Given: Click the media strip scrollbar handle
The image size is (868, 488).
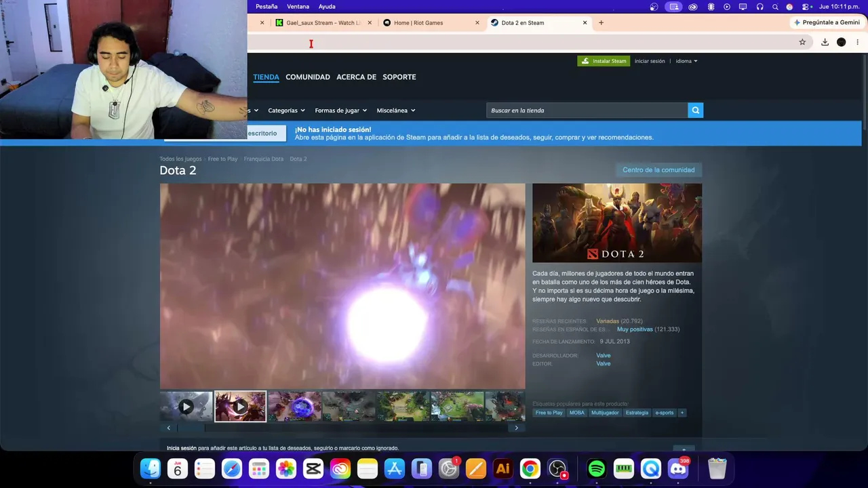Looking at the screenshot, I should (x=191, y=428).
